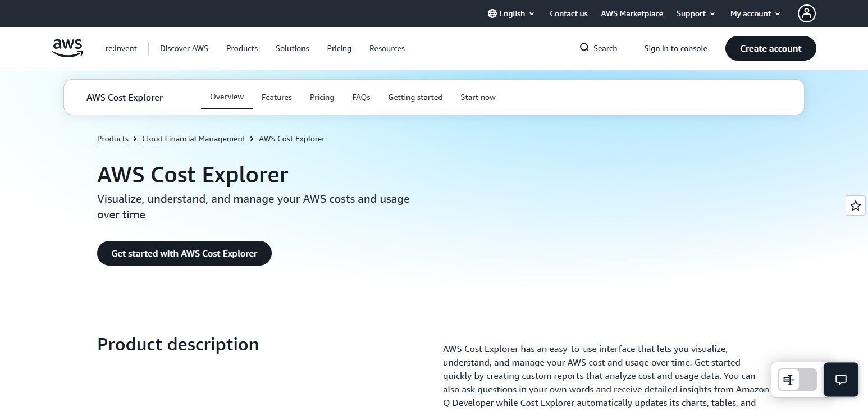
Task: Open the Products menu
Action: pos(242,48)
